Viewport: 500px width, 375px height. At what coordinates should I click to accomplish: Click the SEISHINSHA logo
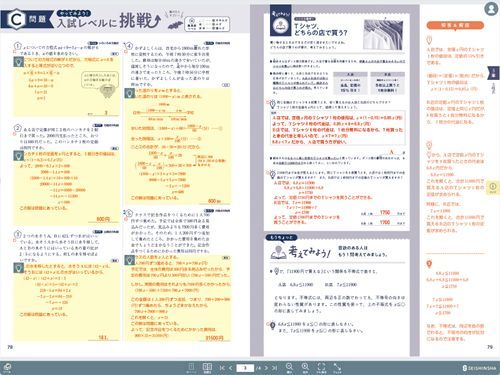(x=479, y=368)
